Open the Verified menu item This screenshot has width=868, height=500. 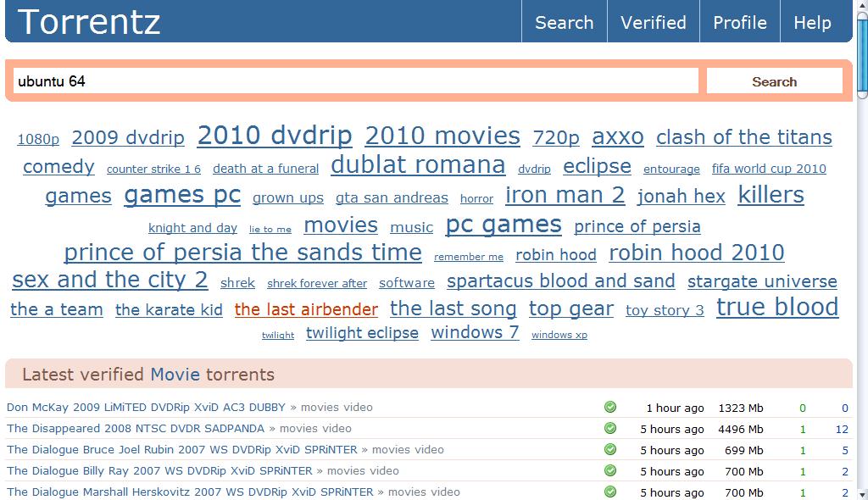[x=654, y=22]
